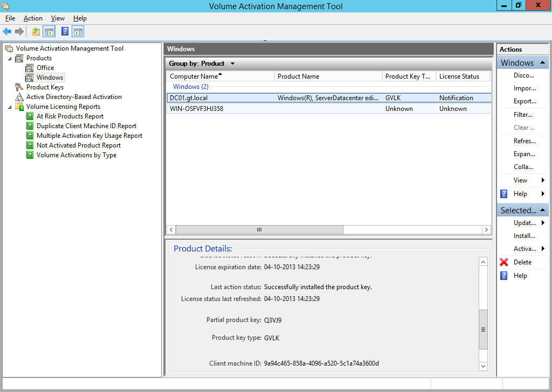Click the product list horizontal scrollbar thumb

[x=259, y=229]
